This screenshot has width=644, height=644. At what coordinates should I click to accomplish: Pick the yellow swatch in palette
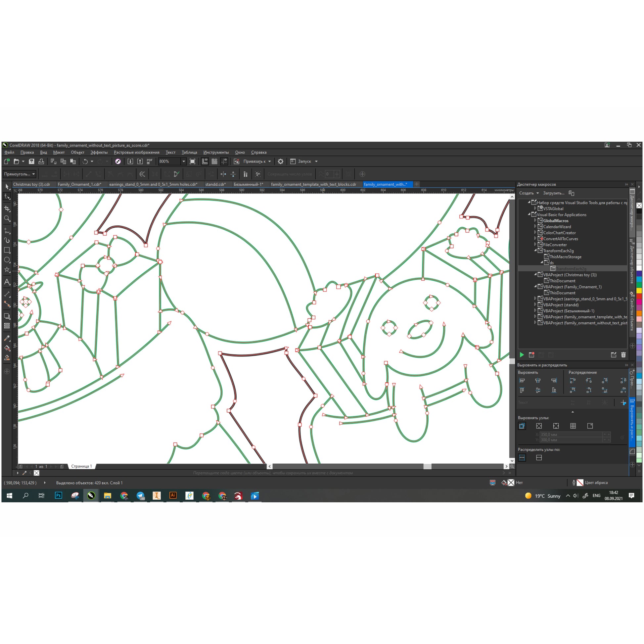[x=639, y=290]
